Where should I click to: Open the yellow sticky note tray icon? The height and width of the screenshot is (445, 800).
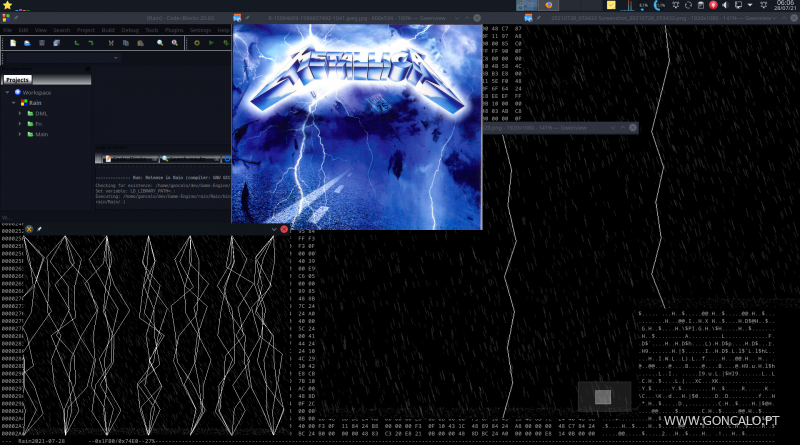point(611,5)
